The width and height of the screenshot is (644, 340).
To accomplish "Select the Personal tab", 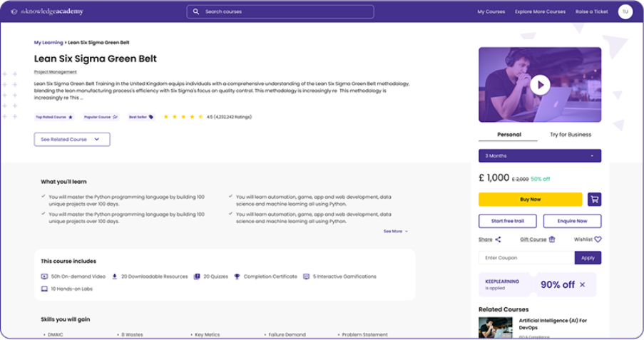I will (x=508, y=134).
